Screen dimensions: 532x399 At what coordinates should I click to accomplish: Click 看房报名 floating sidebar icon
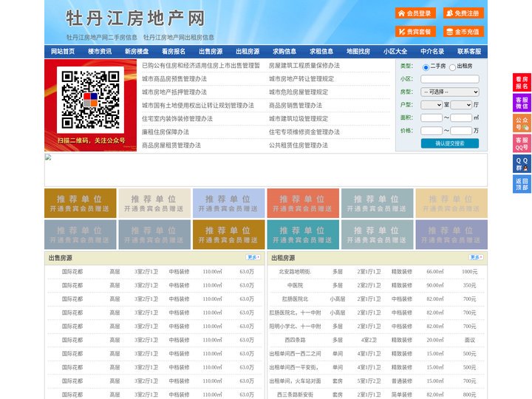(522, 83)
